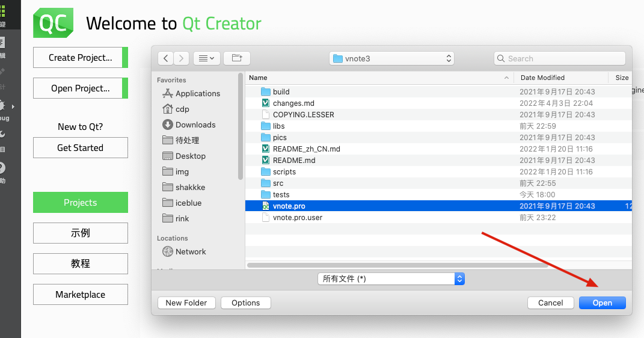Select changes.md file
This screenshot has height=338, width=644.
(438, 103)
